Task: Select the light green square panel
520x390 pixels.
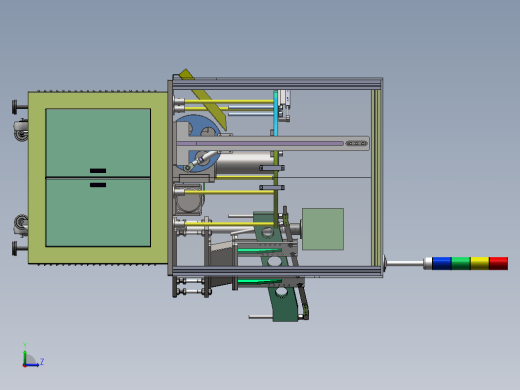Action: pyautogui.click(x=323, y=229)
